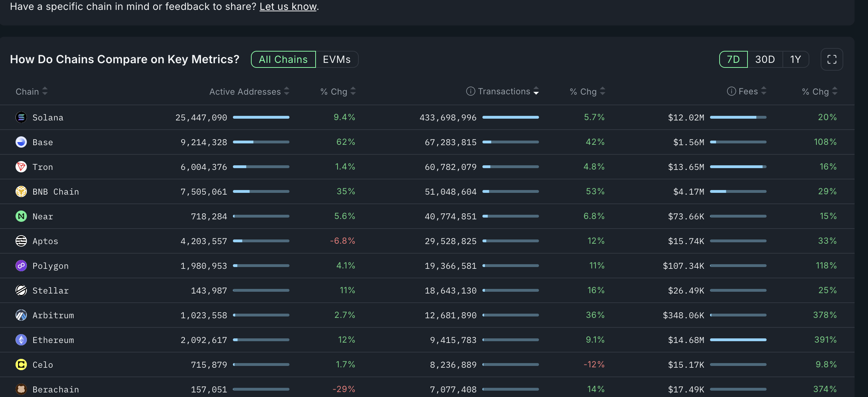868x397 pixels.
Task: Select the All Chains tab
Action: 283,59
